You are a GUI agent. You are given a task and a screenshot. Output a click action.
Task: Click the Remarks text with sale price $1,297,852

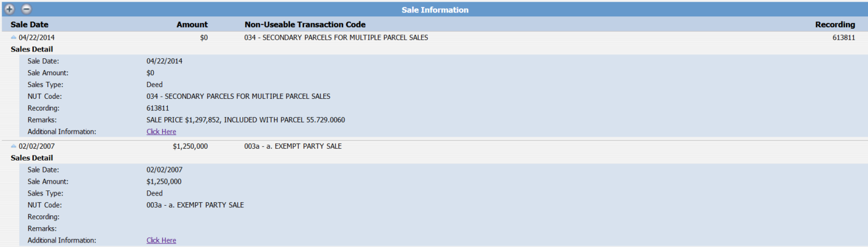point(245,120)
